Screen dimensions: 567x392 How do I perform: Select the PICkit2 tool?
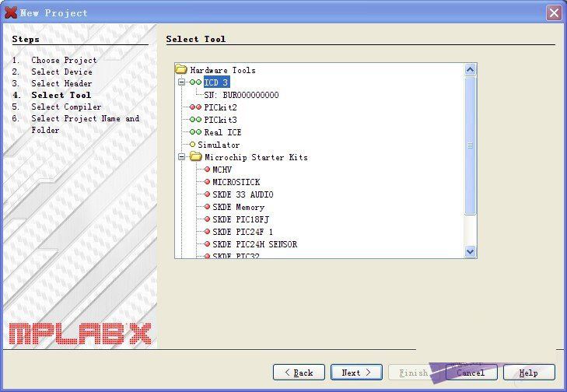point(220,107)
